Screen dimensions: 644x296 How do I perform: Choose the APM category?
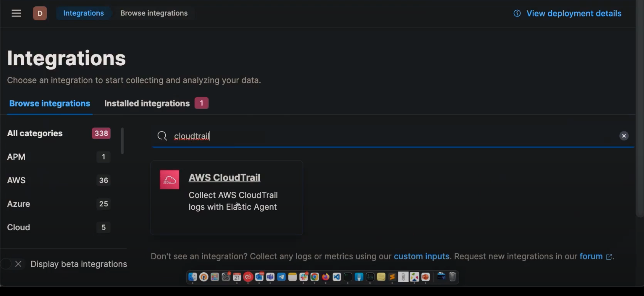[x=16, y=157]
